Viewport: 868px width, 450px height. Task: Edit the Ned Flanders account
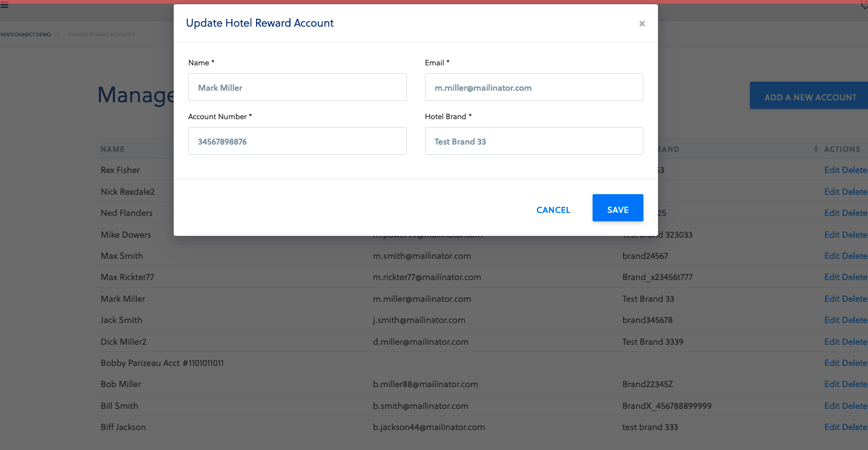(x=832, y=213)
